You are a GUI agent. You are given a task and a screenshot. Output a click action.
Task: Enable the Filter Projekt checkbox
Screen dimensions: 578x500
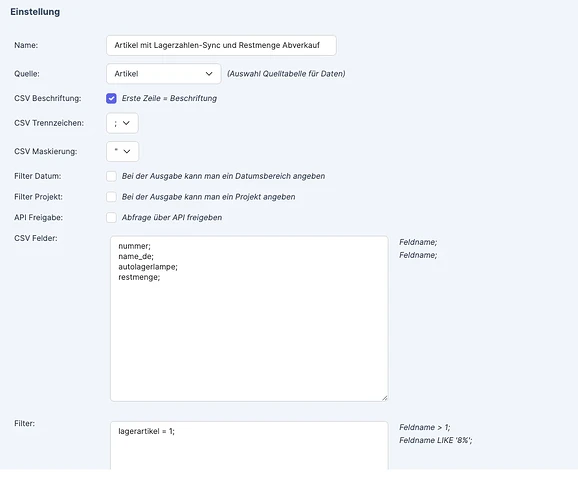coord(111,197)
